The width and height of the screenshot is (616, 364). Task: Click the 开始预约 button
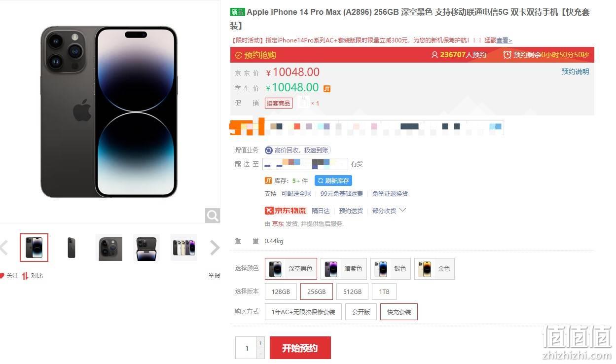click(300, 348)
